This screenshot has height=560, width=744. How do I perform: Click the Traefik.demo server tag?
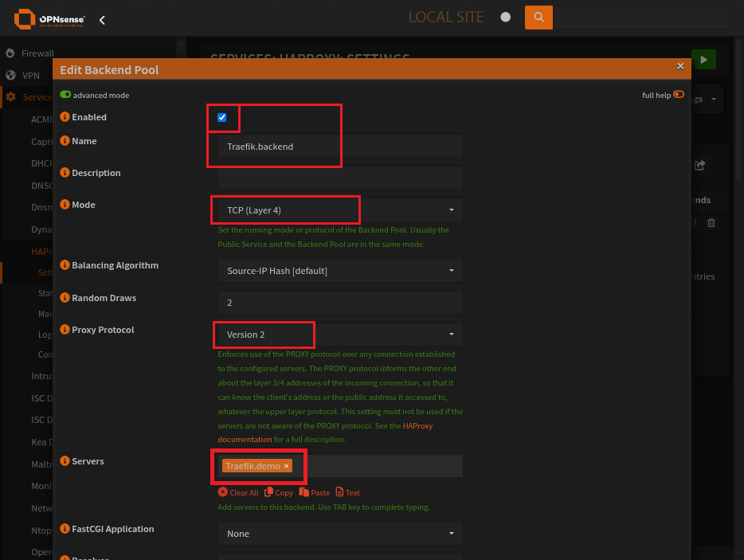(x=256, y=466)
